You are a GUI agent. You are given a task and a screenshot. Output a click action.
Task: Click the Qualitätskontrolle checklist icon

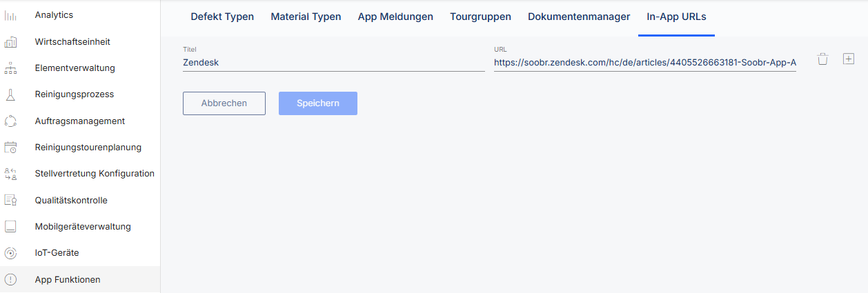coord(10,201)
